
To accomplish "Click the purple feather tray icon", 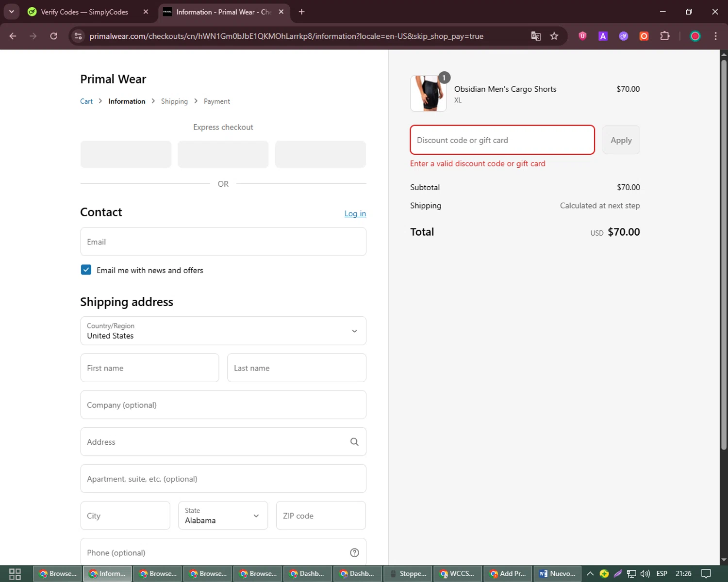I will (618, 574).
